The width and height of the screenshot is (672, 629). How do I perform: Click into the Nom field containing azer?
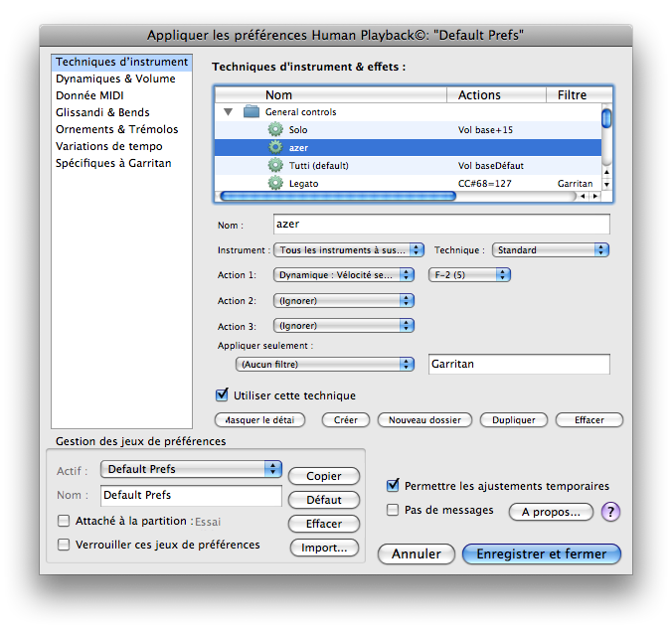[x=440, y=226]
